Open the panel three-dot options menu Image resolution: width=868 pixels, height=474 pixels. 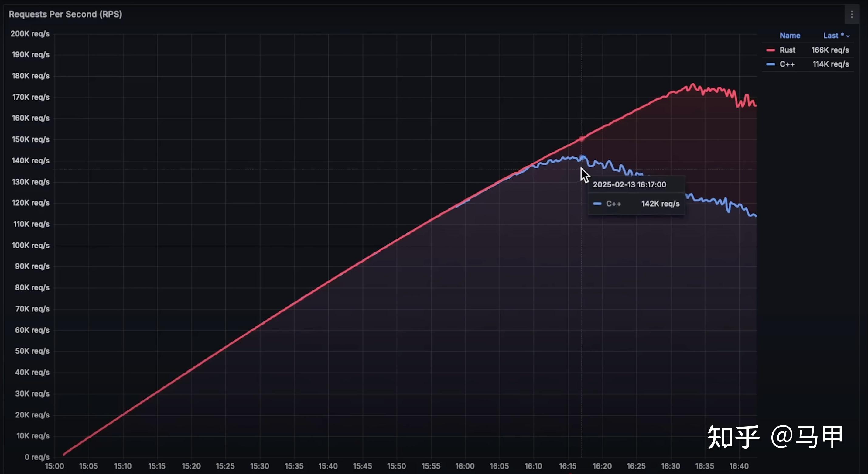(x=852, y=15)
